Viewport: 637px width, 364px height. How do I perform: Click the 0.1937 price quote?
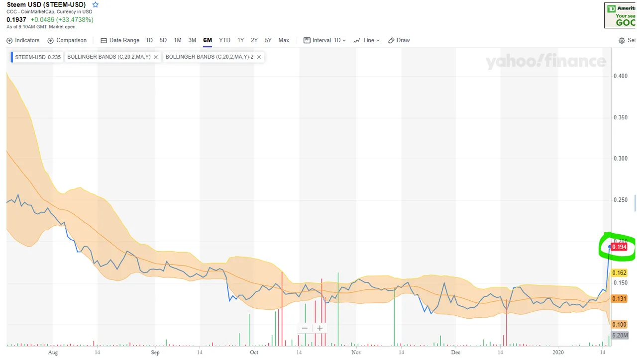pos(16,19)
